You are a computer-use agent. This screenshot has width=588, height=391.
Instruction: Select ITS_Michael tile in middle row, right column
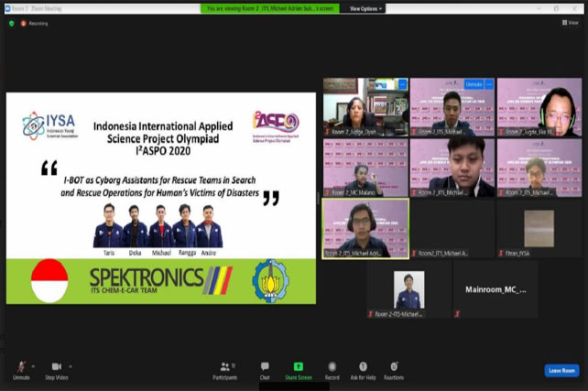(x=539, y=168)
